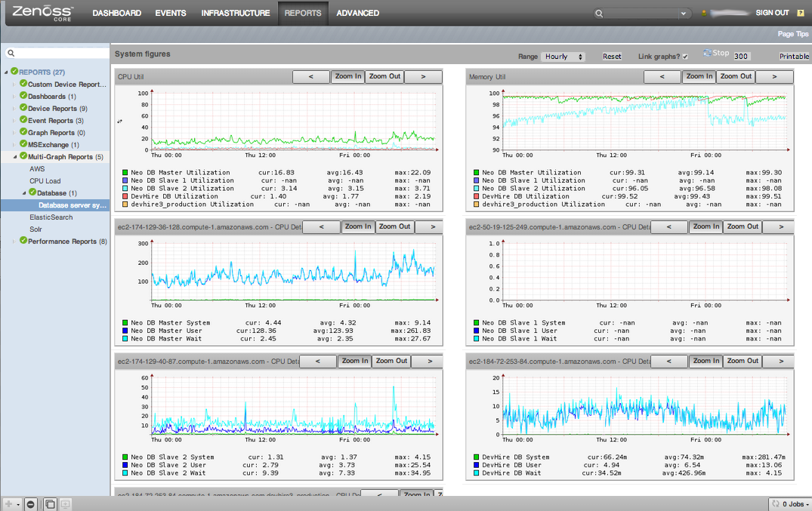The width and height of the screenshot is (812, 511).
Task: Pan CPU Util graph right
Action: (424, 77)
